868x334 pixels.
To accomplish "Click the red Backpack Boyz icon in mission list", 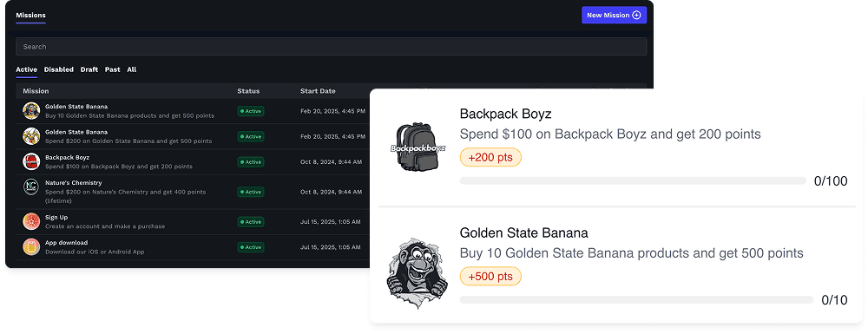I will (31, 161).
